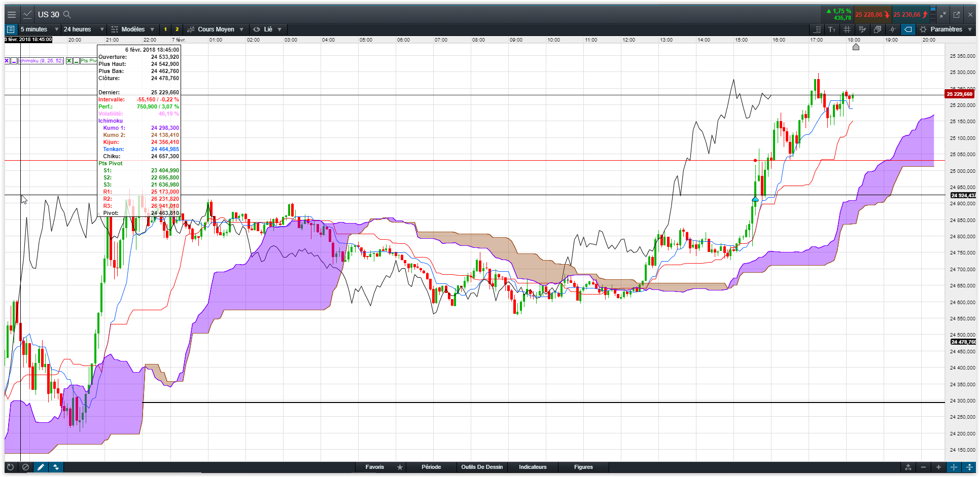Open the Figures tab

tap(583, 467)
